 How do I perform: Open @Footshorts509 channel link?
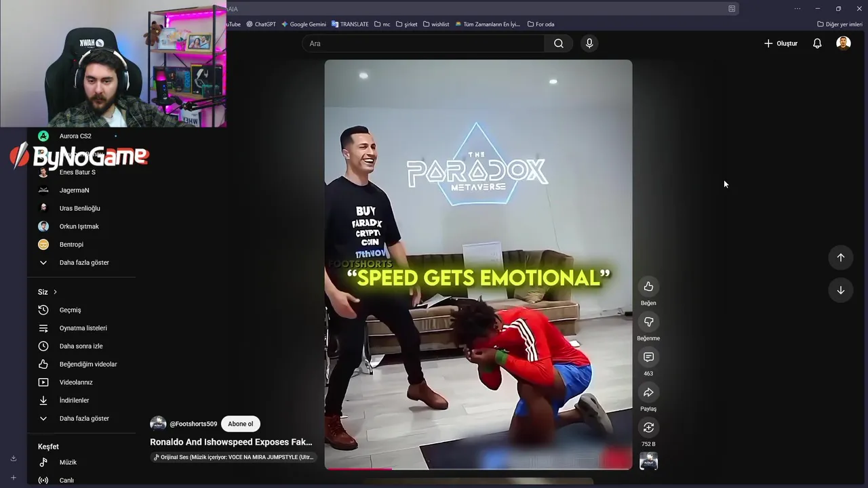193,424
